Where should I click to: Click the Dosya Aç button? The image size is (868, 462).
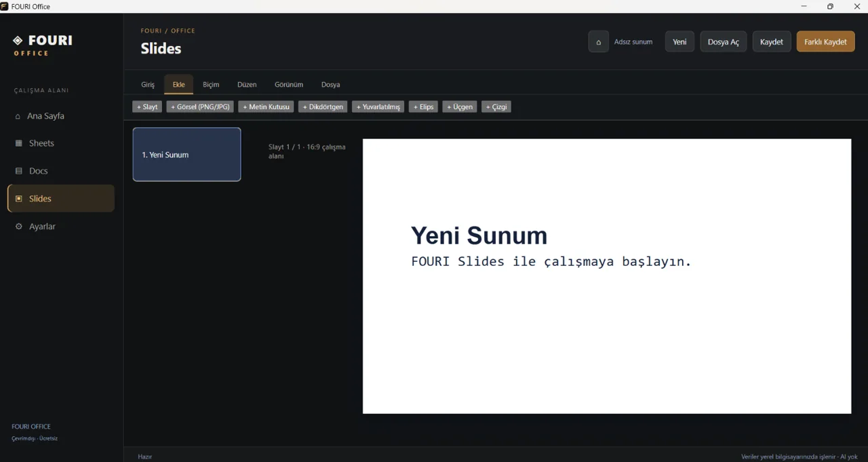724,41
